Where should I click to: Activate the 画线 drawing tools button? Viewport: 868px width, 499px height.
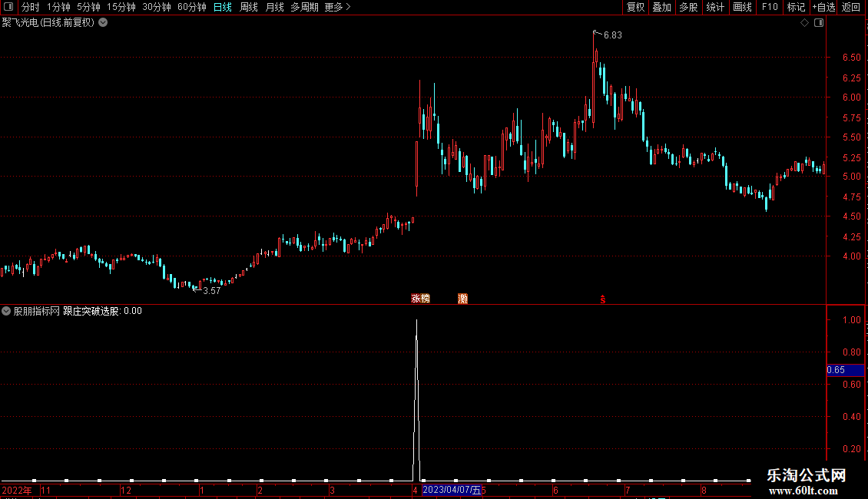pyautogui.click(x=742, y=7)
